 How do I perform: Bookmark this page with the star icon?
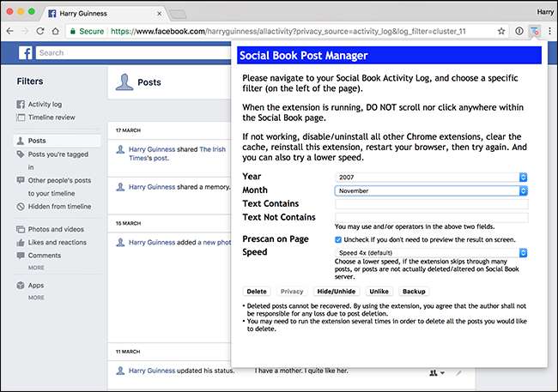tap(501, 31)
